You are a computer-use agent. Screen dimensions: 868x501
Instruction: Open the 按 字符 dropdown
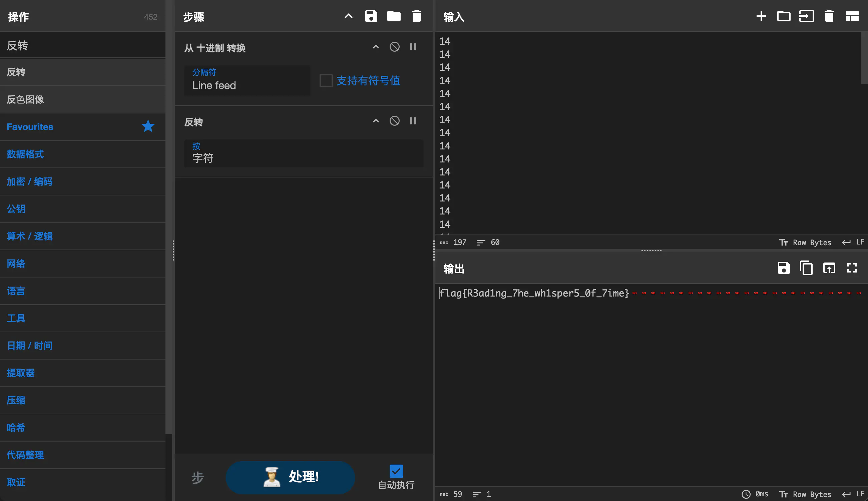click(304, 153)
